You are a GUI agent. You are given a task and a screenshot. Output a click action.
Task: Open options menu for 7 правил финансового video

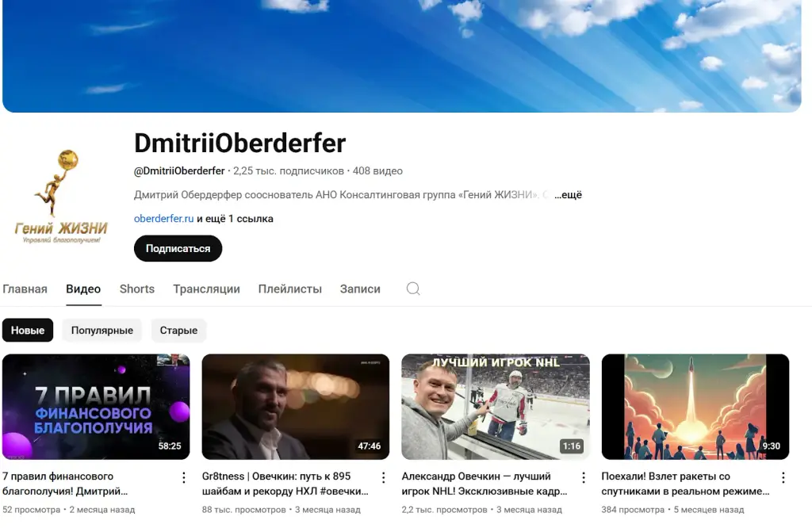pyautogui.click(x=183, y=477)
